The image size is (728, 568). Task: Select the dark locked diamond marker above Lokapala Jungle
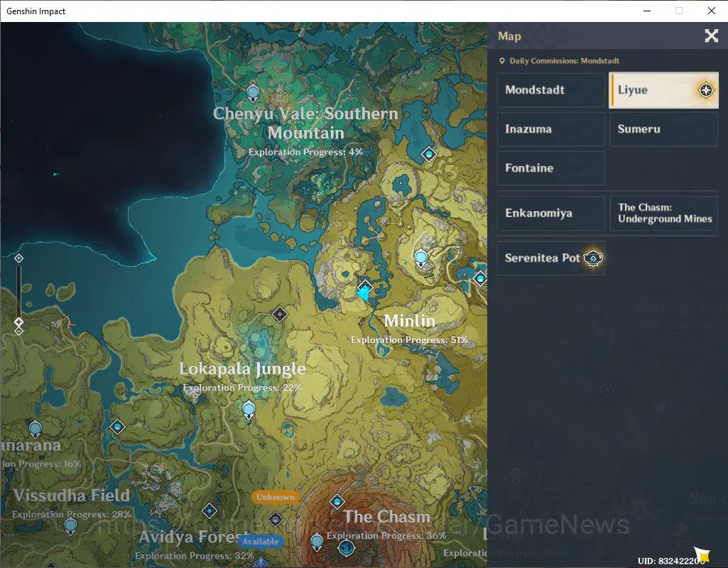(280, 314)
